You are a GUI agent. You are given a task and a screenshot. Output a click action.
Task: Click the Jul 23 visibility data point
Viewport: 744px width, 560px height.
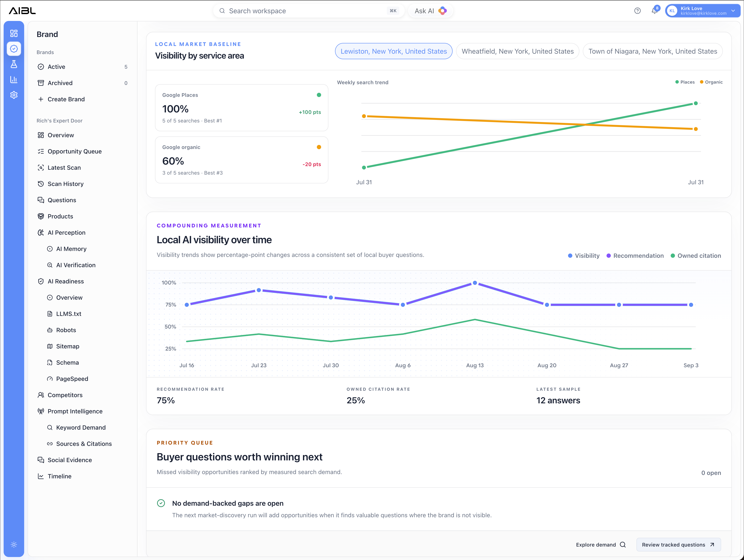pyautogui.click(x=259, y=290)
